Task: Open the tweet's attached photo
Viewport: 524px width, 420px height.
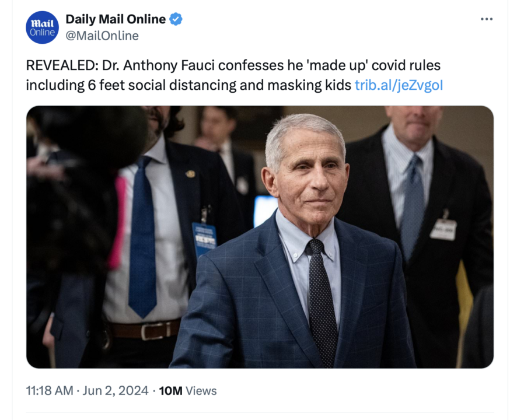Action: pos(260,236)
